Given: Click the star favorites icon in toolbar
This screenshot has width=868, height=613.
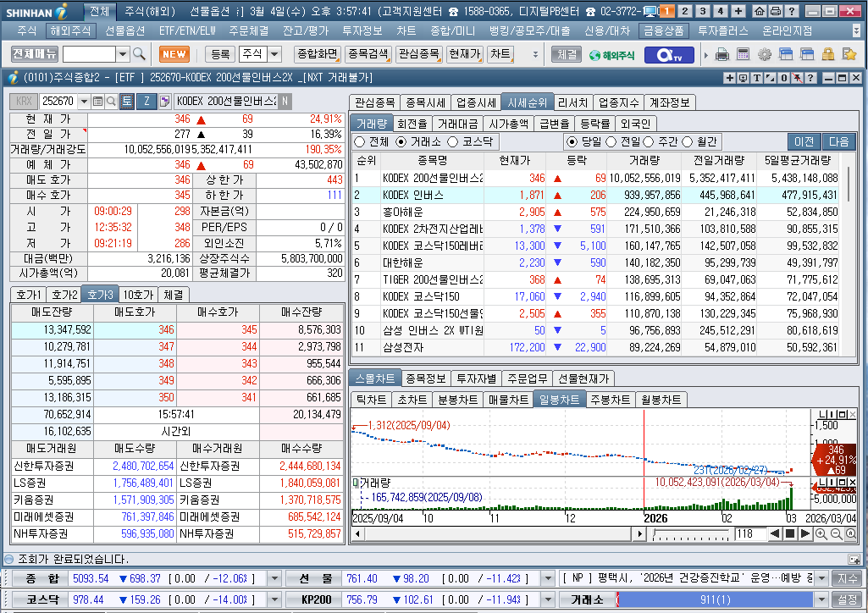Looking at the screenshot, I should pos(849,54).
